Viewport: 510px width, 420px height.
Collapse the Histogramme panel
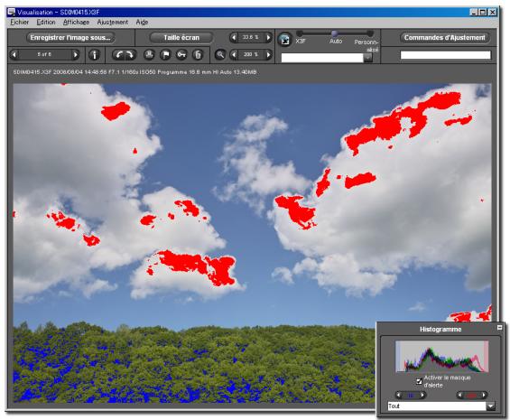pos(499,328)
